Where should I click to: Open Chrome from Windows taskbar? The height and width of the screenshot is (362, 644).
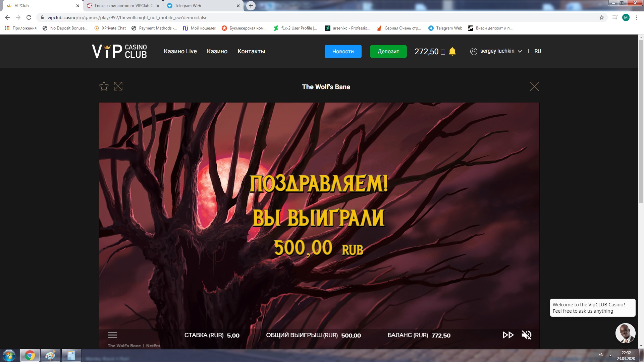[30, 355]
